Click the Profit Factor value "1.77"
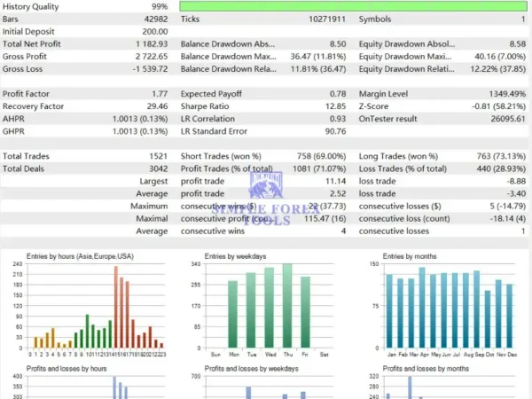 [x=160, y=94]
